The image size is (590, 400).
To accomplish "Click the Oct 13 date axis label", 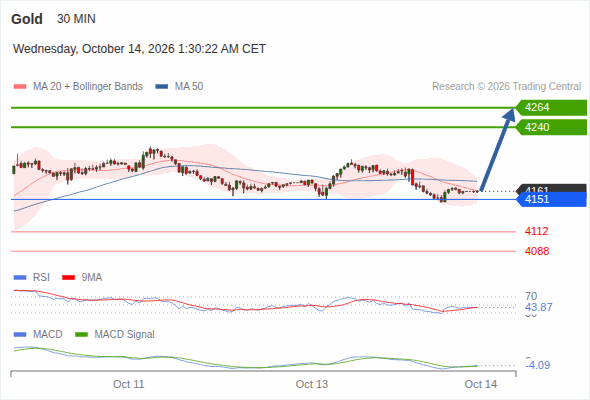I will pos(312,384).
